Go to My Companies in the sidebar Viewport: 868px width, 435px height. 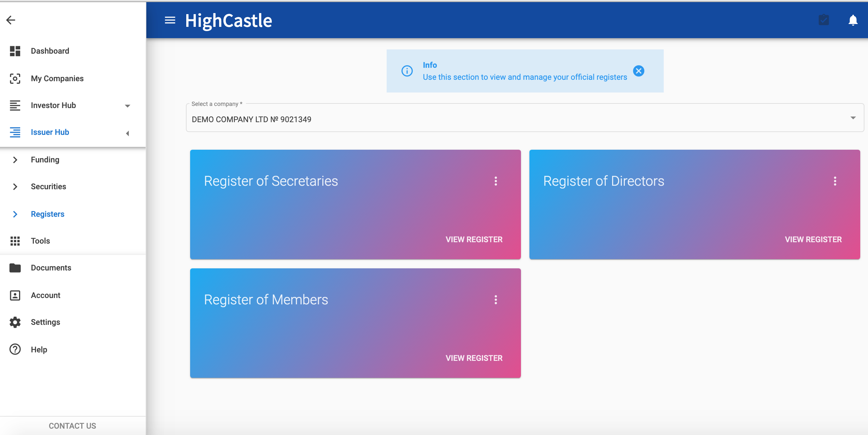coord(57,78)
